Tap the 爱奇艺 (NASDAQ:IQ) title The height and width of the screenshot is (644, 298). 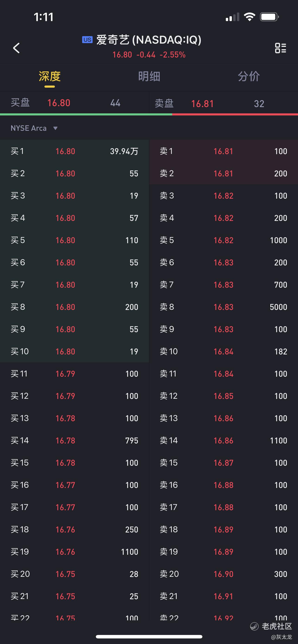pyautogui.click(x=149, y=40)
